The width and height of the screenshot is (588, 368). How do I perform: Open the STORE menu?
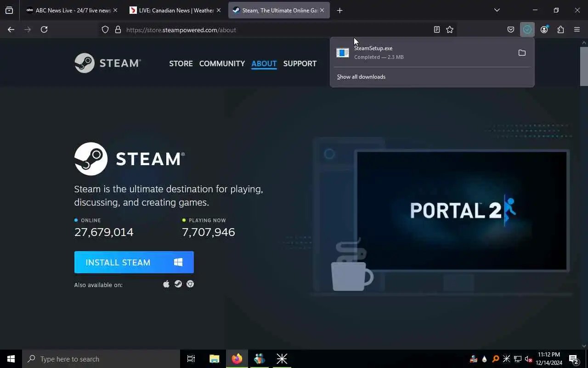(x=181, y=63)
